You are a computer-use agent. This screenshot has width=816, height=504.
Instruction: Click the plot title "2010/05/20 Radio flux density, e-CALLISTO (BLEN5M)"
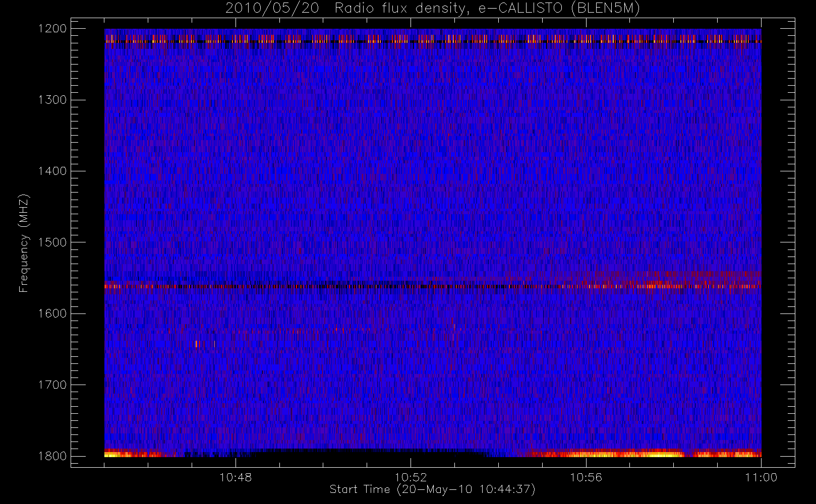click(433, 9)
